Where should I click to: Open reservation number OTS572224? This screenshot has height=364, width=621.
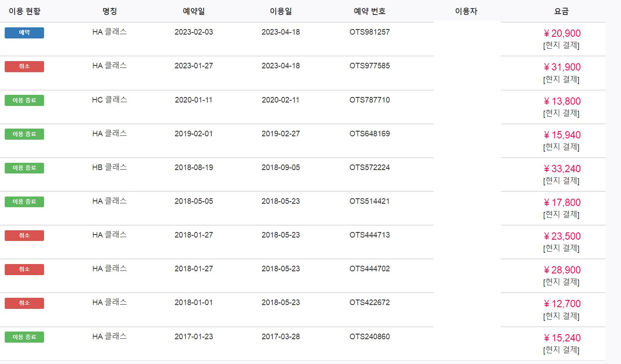370,167
